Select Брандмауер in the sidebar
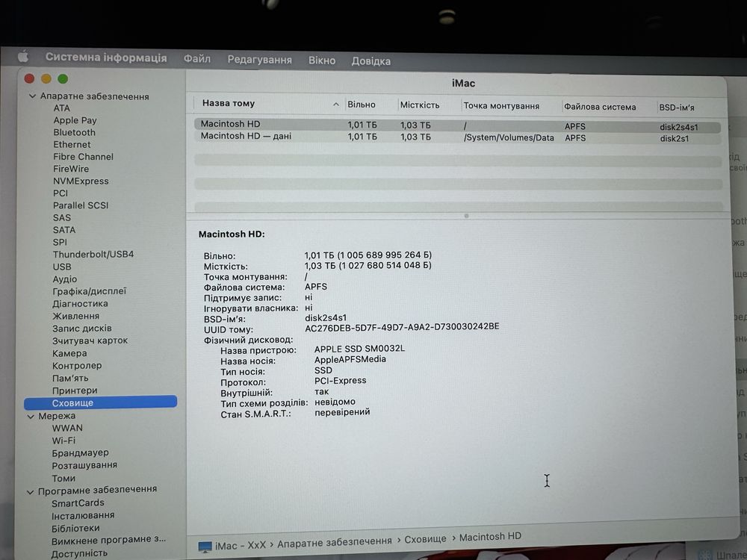Viewport: 747px width, 560px height. tap(81, 453)
